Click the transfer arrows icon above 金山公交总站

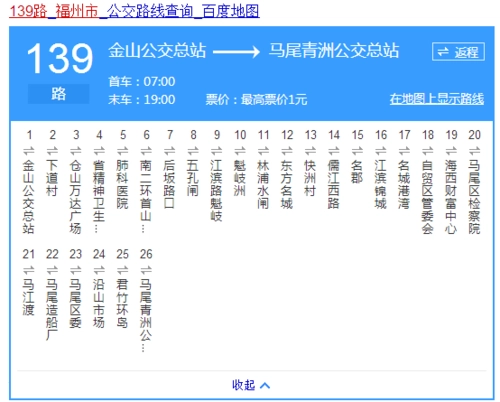pos(29,151)
